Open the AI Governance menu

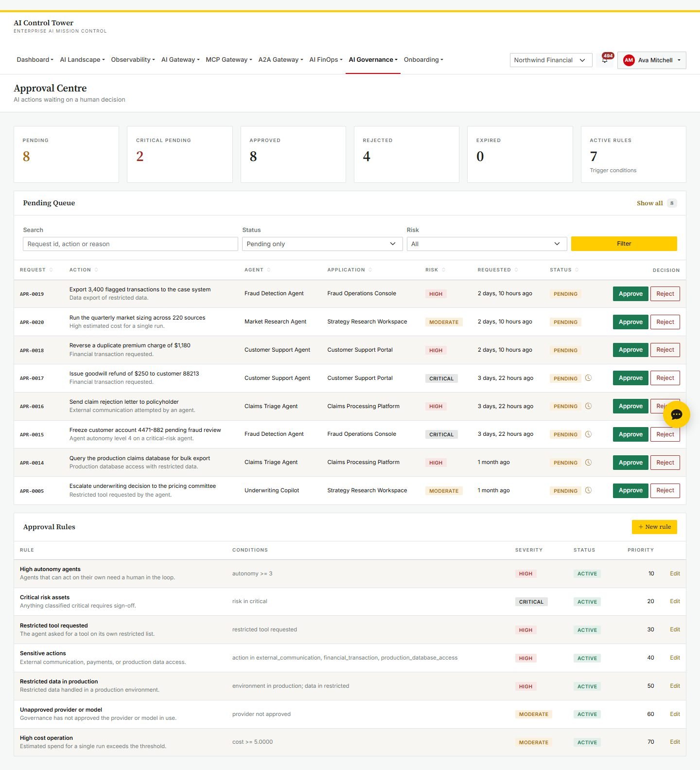pos(373,60)
